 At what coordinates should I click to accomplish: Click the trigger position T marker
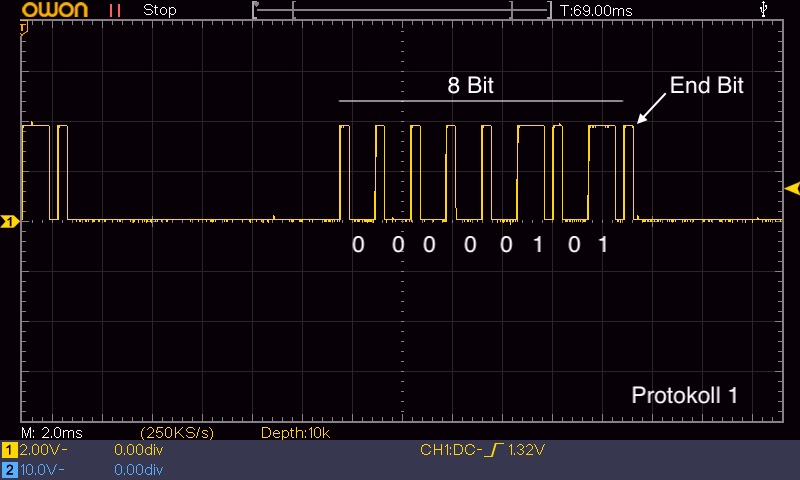(x=23, y=29)
